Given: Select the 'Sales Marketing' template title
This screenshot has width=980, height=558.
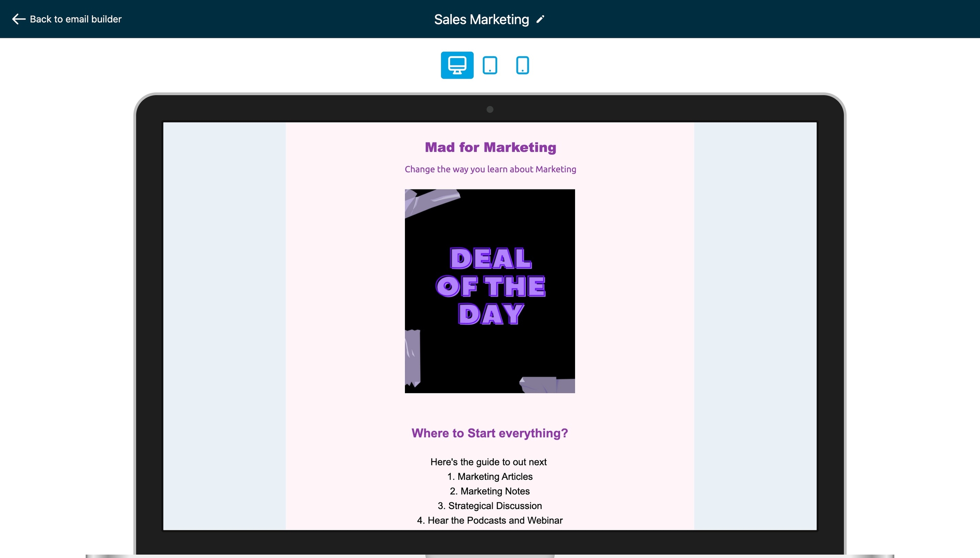Looking at the screenshot, I should point(481,20).
